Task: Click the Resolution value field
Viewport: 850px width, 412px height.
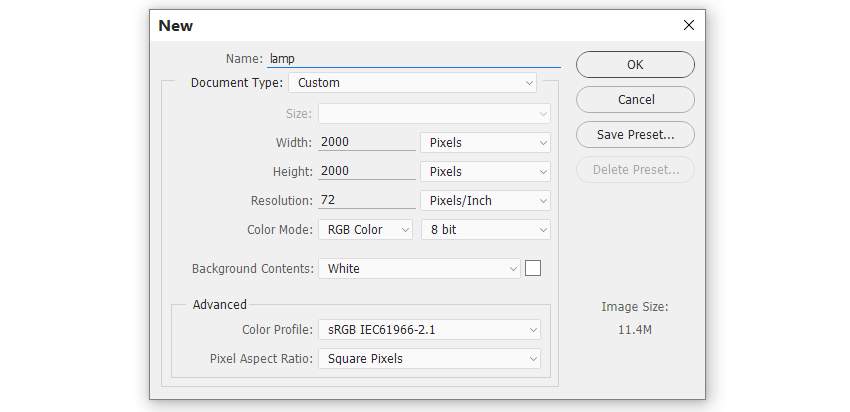Action: (366, 201)
